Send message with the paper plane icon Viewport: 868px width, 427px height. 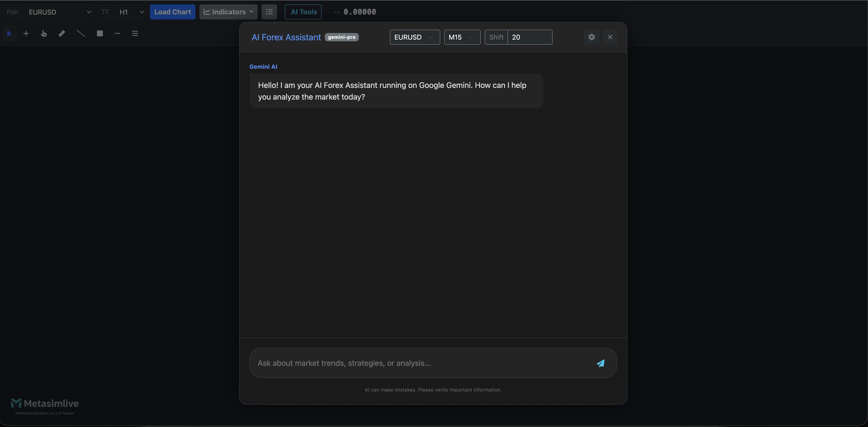tap(601, 363)
